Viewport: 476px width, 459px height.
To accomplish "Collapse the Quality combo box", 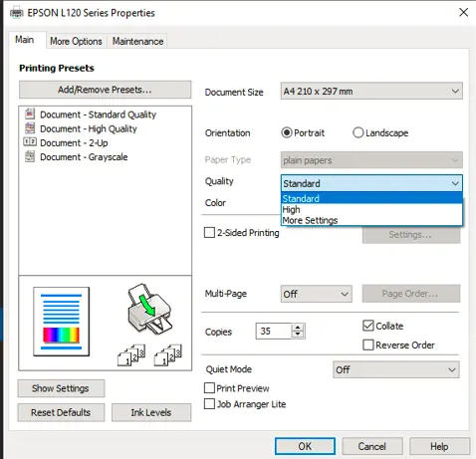I will tap(371, 183).
